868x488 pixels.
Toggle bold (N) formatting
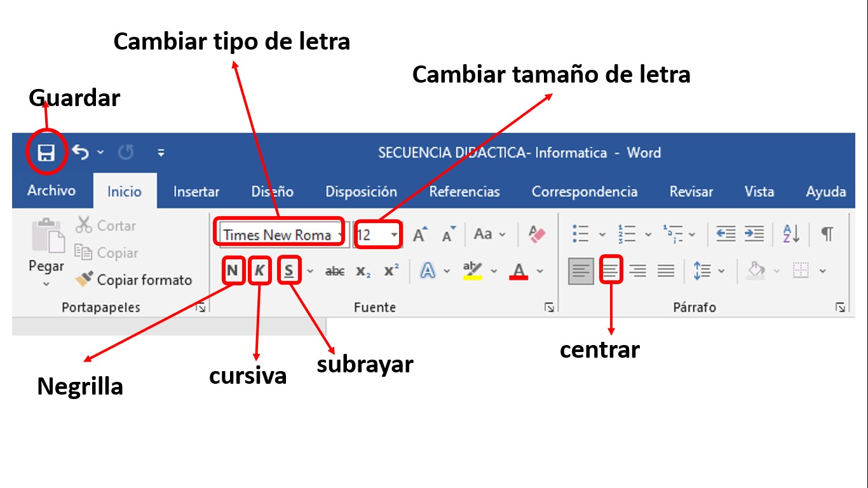tap(233, 271)
